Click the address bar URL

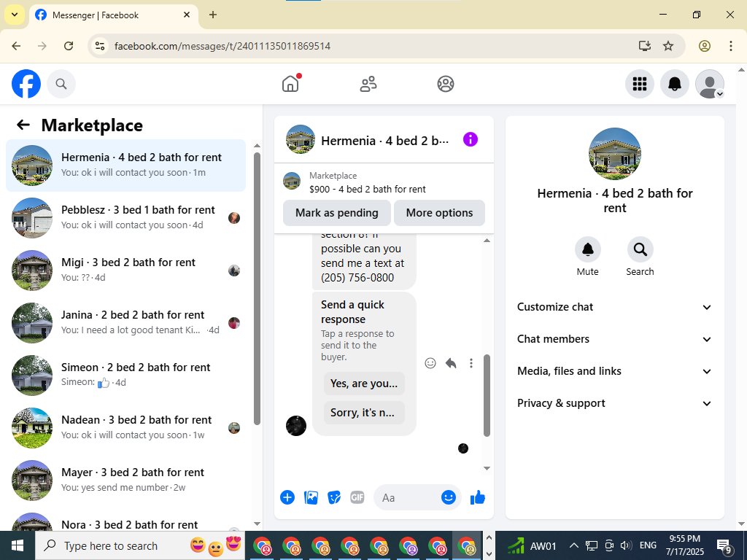[x=222, y=46]
